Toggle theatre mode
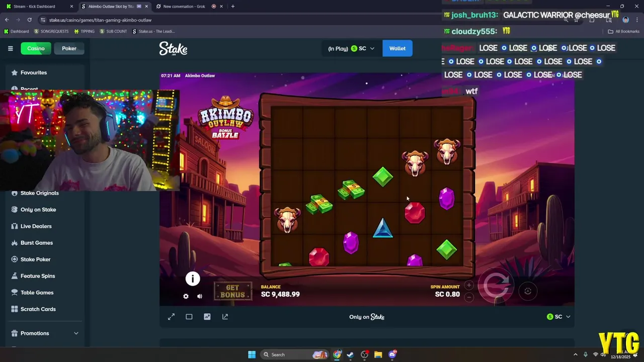The height and width of the screenshot is (362, 644). click(x=189, y=317)
